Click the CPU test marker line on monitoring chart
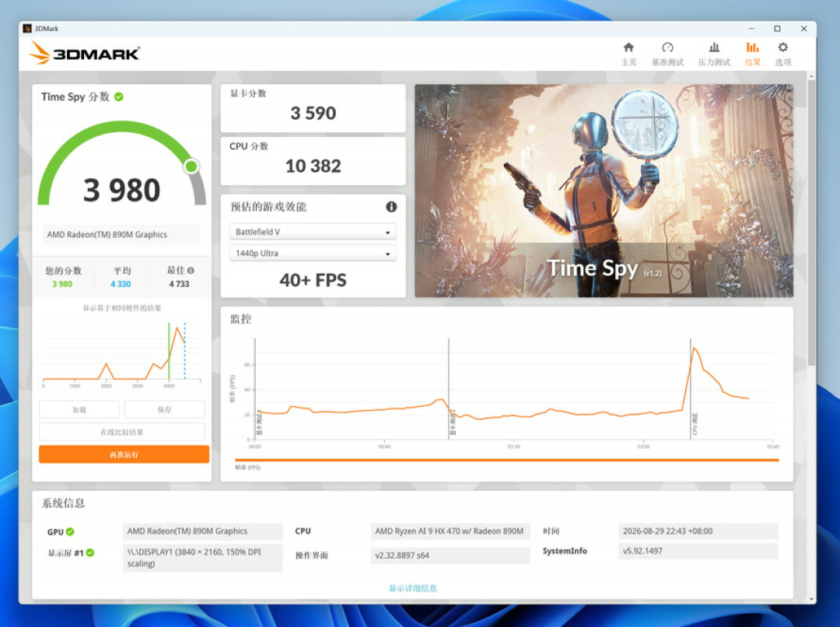Viewport: 840px width, 627px height. [x=691, y=388]
